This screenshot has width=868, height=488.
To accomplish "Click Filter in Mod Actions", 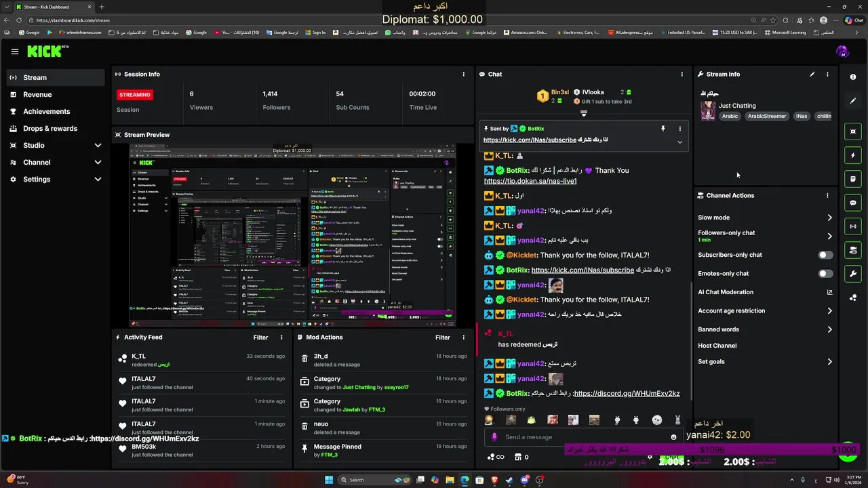I will 443,337.
